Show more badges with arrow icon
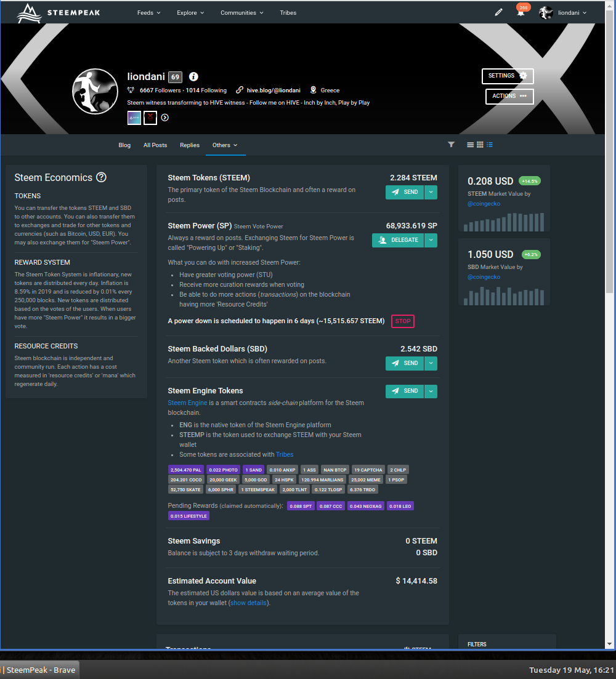This screenshot has width=616, height=679. click(x=165, y=118)
